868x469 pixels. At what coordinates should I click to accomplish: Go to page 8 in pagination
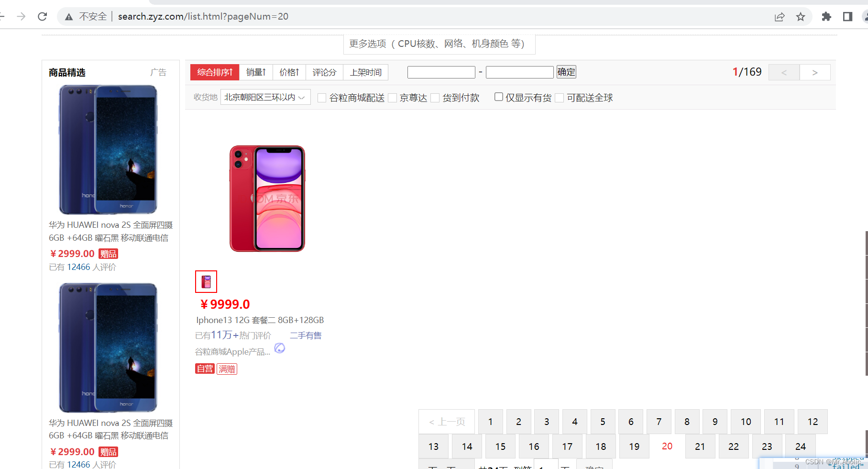coord(687,422)
